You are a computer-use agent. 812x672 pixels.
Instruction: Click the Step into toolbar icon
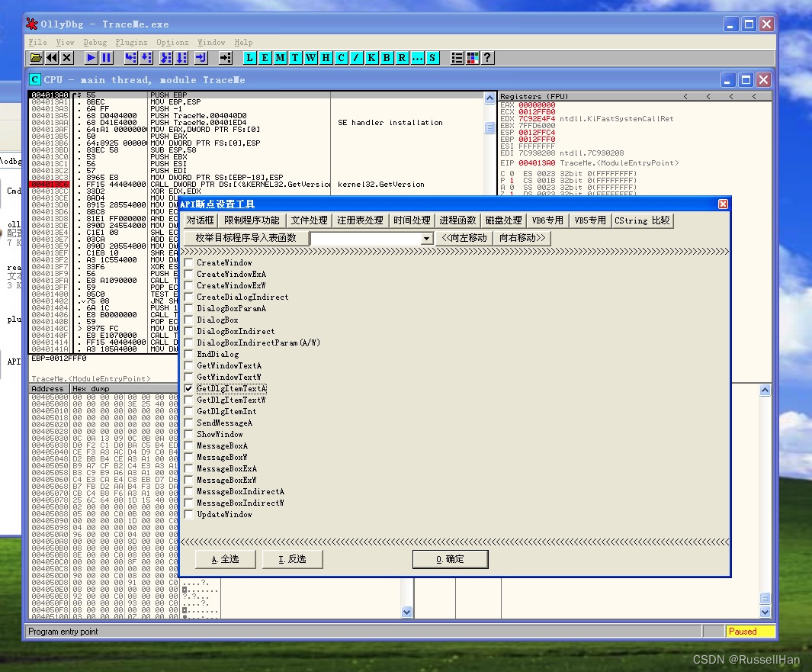pyautogui.click(x=131, y=58)
